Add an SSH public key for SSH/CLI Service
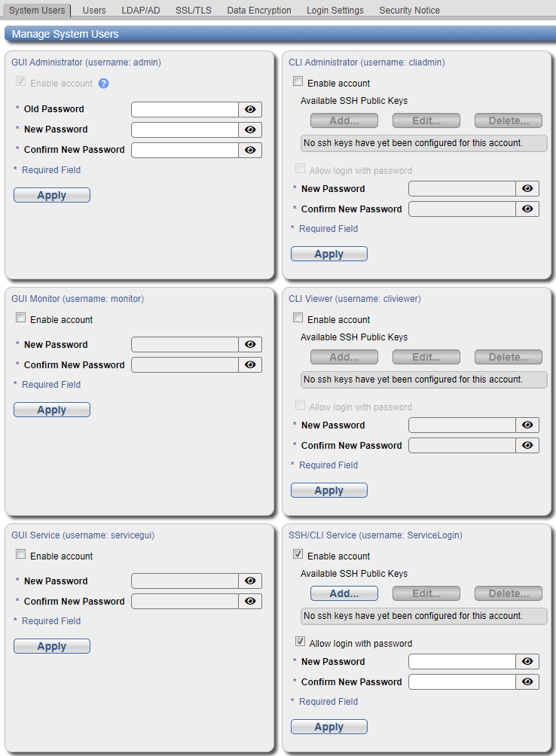The width and height of the screenshot is (556, 756). [x=344, y=594]
